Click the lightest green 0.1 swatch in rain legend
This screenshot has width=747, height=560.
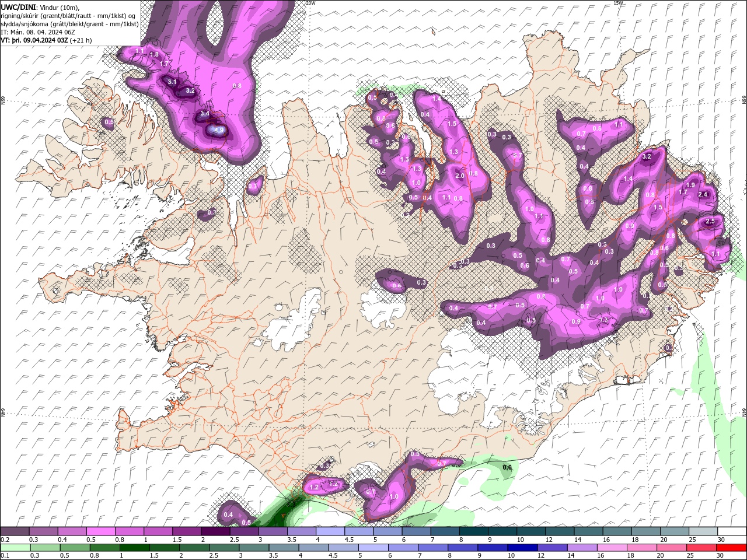15,548
